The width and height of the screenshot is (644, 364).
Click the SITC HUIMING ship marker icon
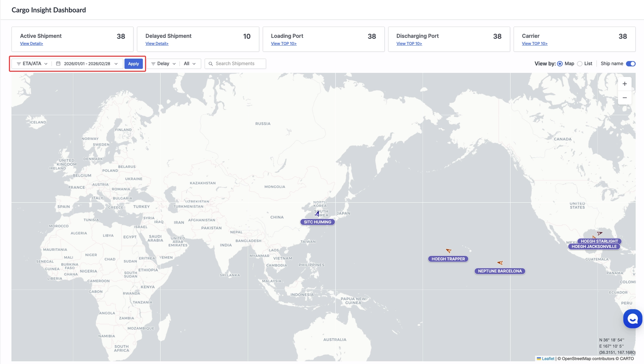click(317, 214)
